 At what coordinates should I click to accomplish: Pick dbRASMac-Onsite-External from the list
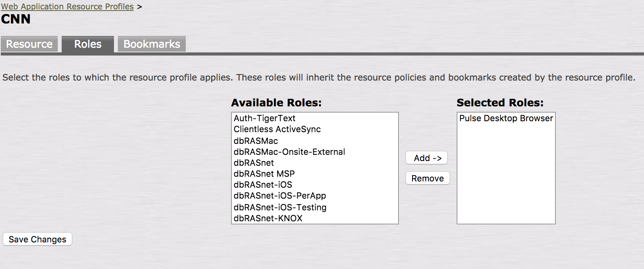tap(289, 152)
